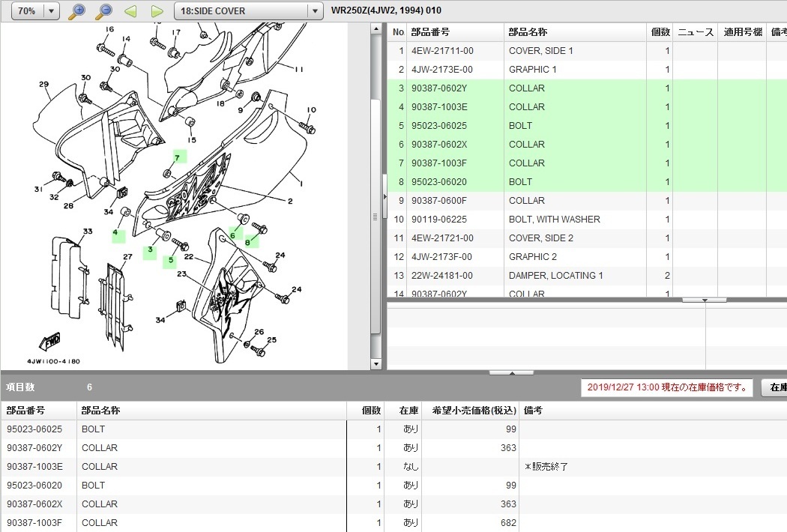Viewport: 787px width, 532px height.
Task: Click the 682 price cell
Action: 508,523
